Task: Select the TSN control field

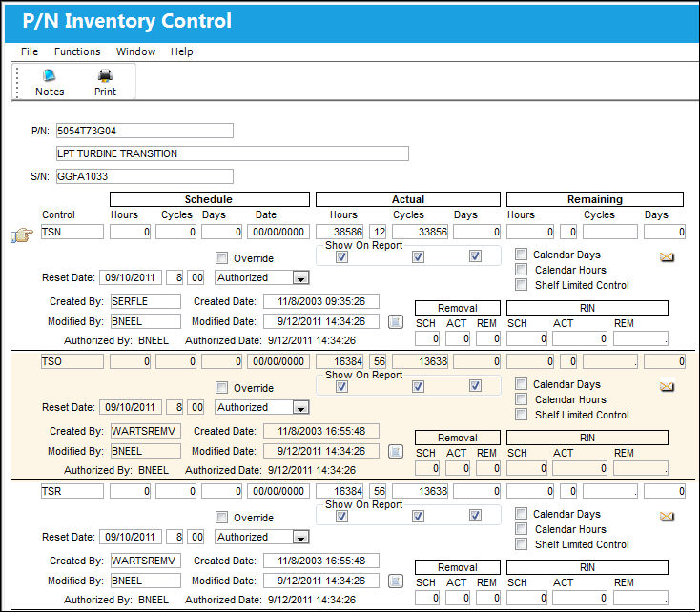Action: coord(72,233)
